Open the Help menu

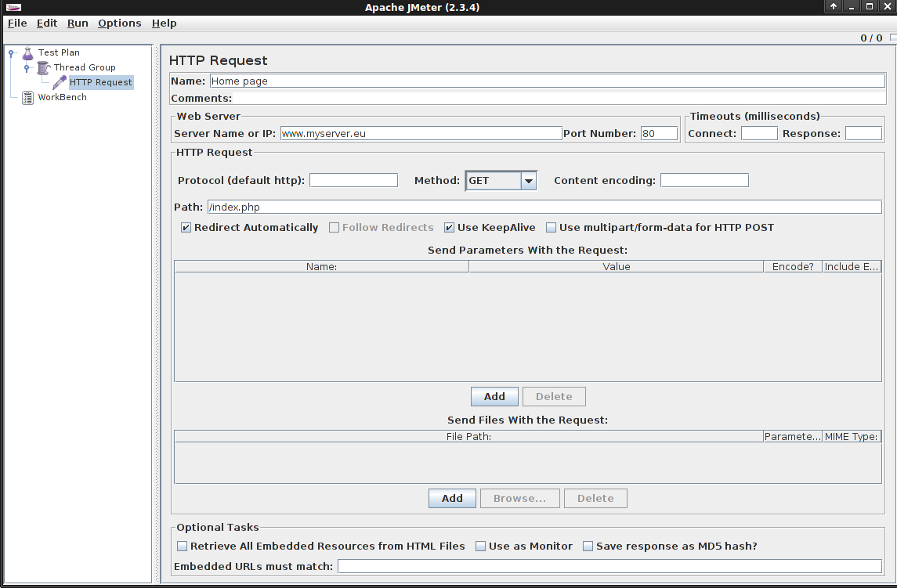point(165,23)
